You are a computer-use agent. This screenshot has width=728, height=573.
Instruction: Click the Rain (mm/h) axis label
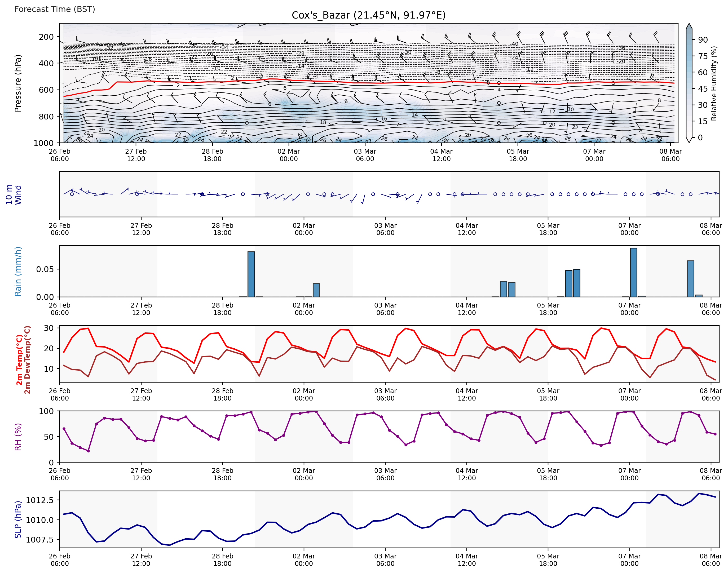pyautogui.click(x=18, y=272)
